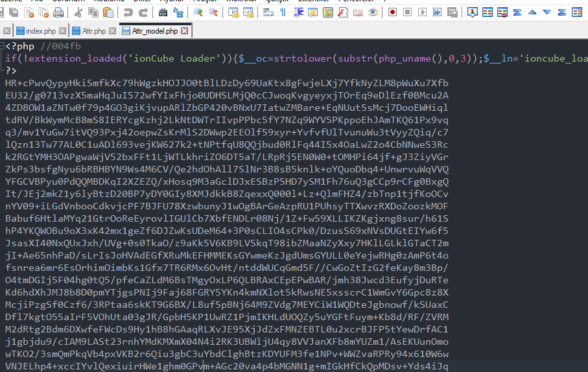Toggle the indent guide icon
Viewport: 588px width, 372px height.
point(298,12)
